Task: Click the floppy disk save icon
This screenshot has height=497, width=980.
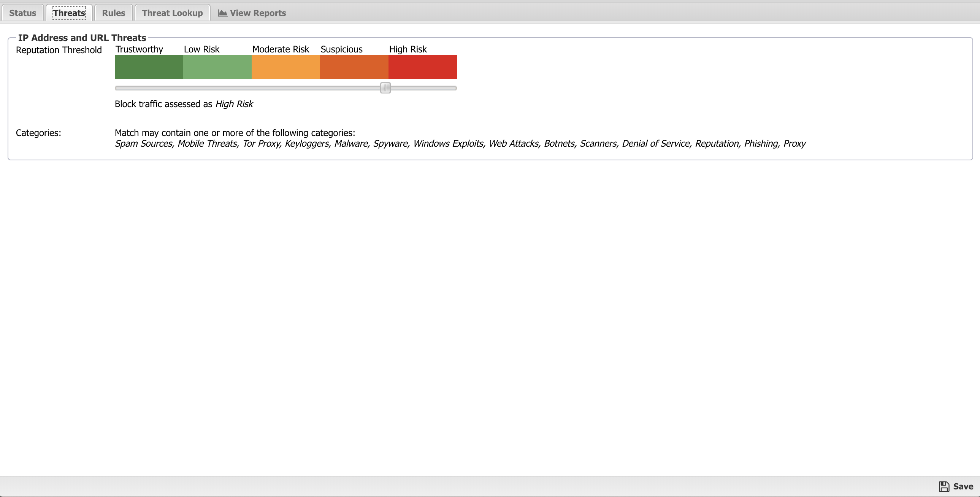Action: (944, 486)
